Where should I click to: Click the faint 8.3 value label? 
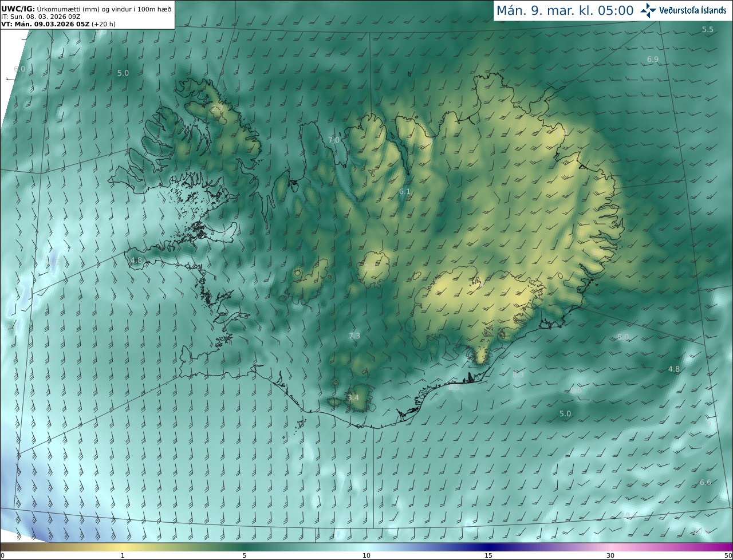[518, 374]
